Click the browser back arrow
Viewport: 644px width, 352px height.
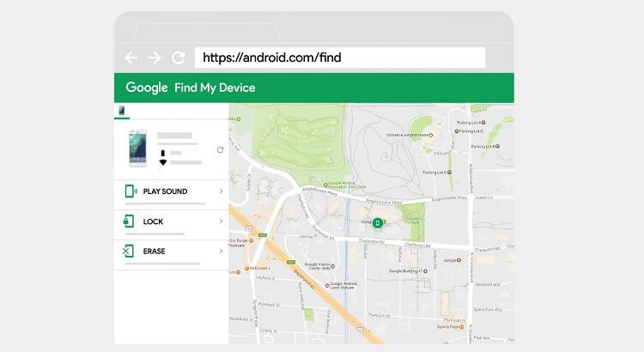pos(131,58)
